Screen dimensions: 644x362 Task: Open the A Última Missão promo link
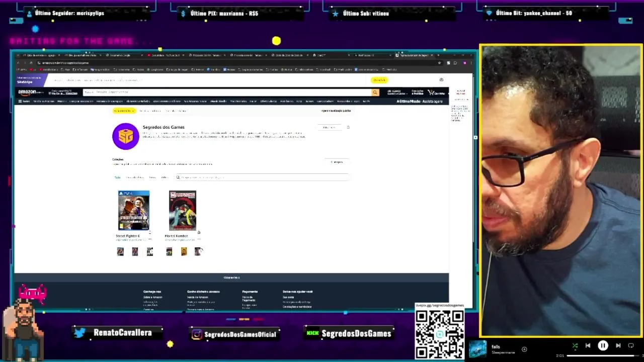[420, 101]
